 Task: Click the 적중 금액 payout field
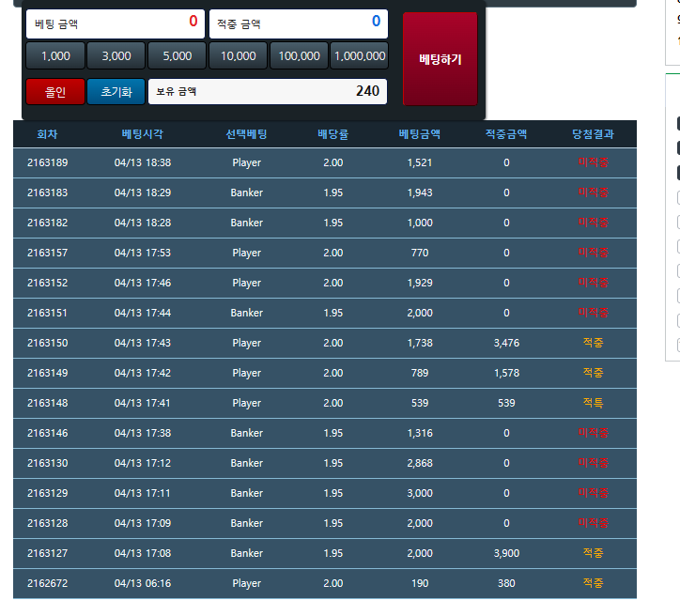point(298,23)
